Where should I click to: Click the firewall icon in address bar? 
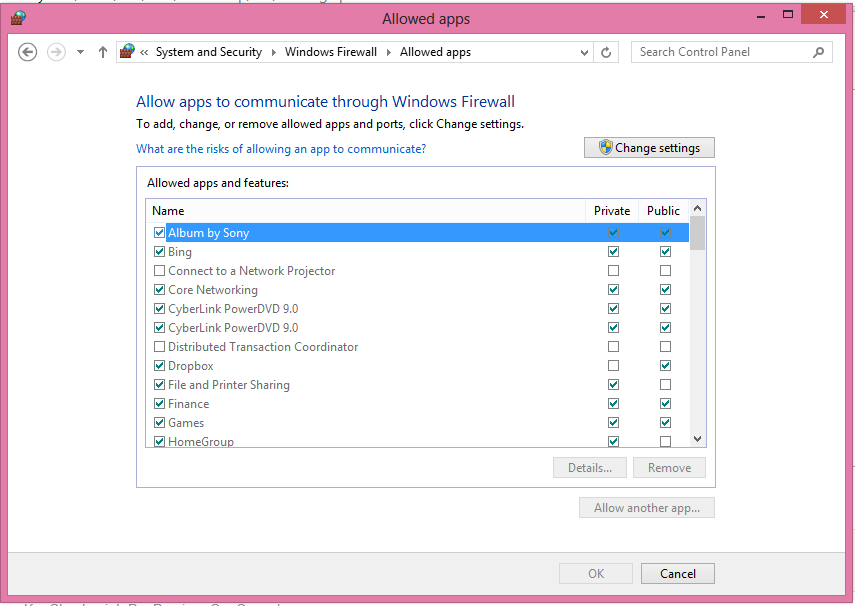pyautogui.click(x=127, y=52)
